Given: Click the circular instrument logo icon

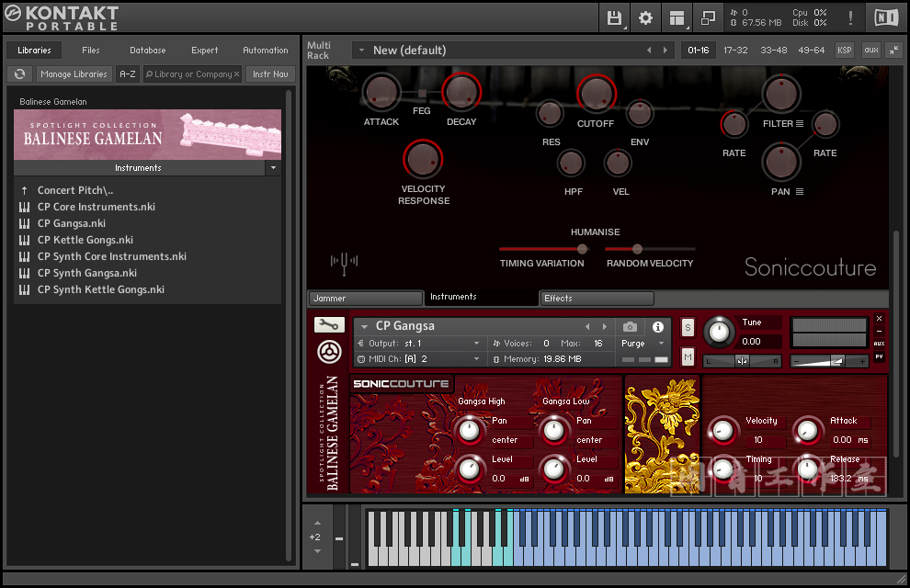Looking at the screenshot, I should (x=329, y=352).
